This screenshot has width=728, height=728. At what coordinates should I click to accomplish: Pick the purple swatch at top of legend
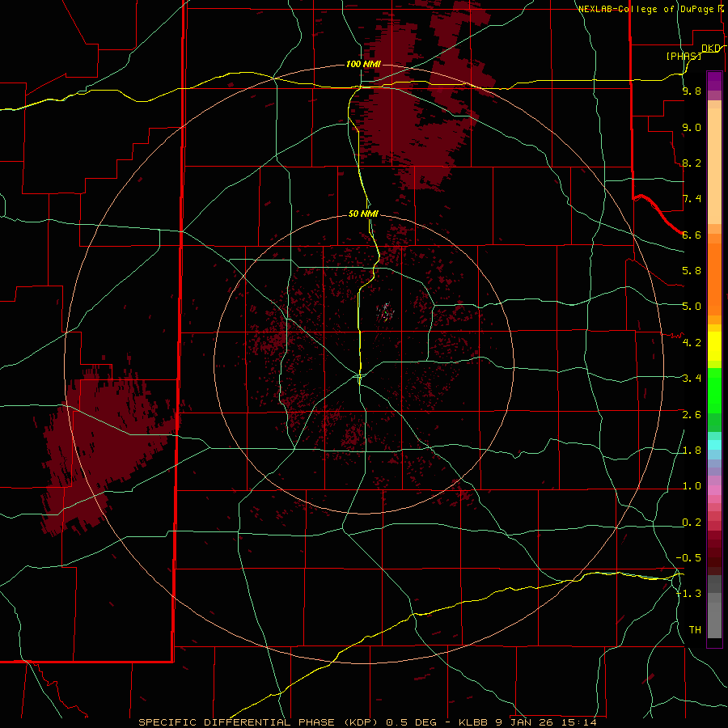pyautogui.click(x=714, y=80)
